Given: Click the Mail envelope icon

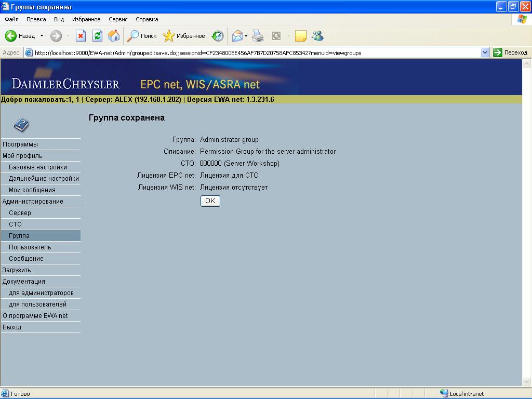Looking at the screenshot, I should [237, 36].
